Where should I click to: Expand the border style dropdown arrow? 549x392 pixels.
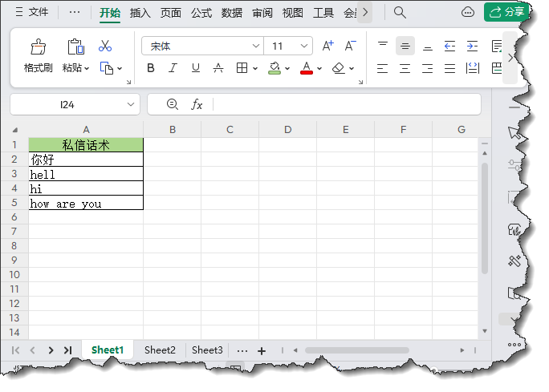(x=255, y=68)
